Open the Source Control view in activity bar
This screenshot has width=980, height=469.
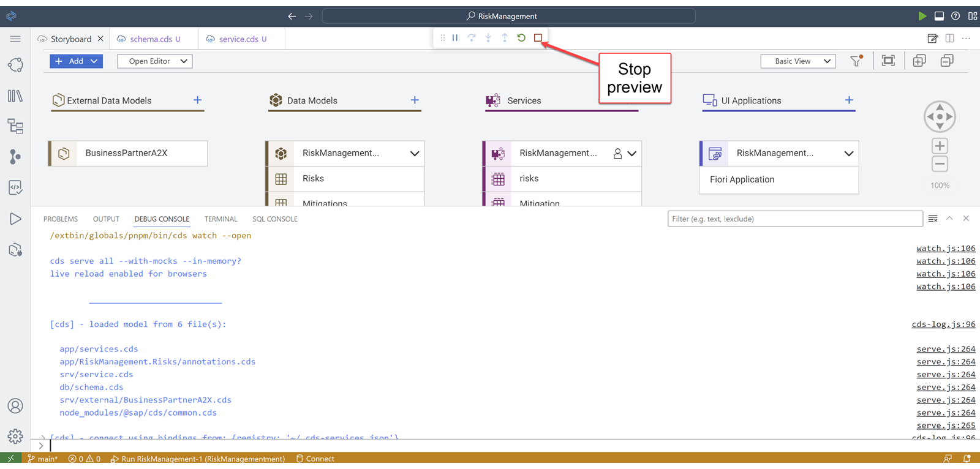tap(15, 157)
